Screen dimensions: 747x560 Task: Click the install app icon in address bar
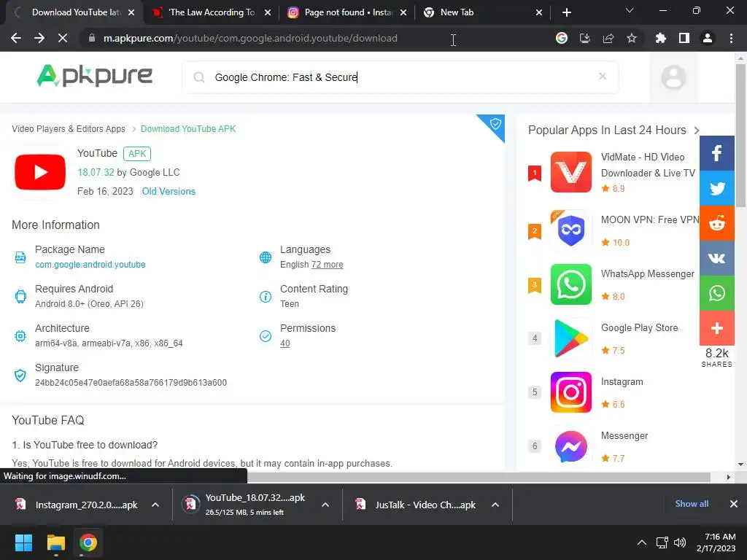point(584,38)
